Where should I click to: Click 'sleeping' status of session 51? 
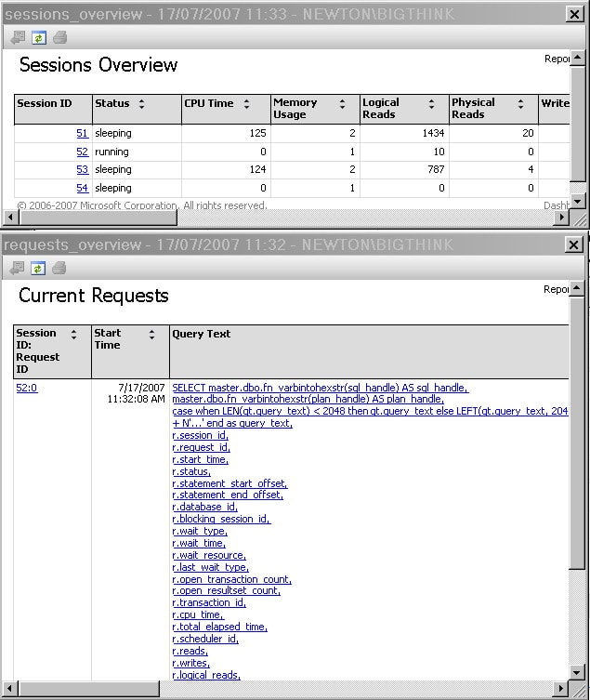[113, 133]
